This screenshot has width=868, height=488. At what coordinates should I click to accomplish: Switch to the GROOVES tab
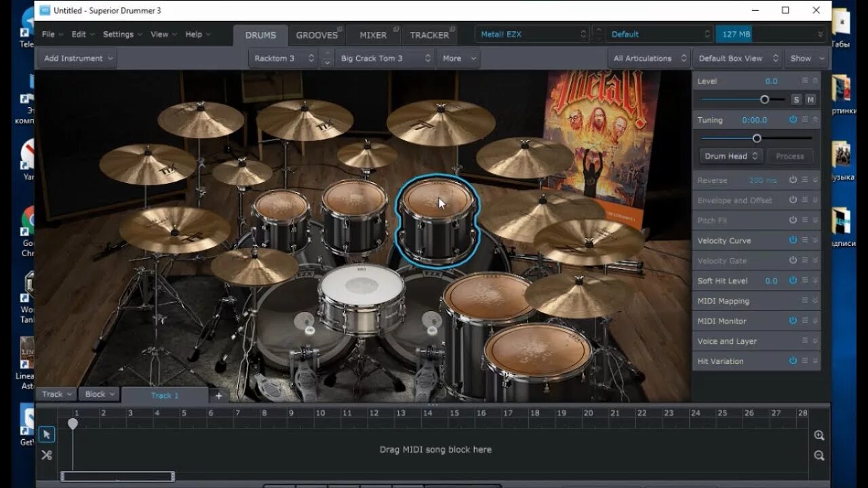[317, 35]
